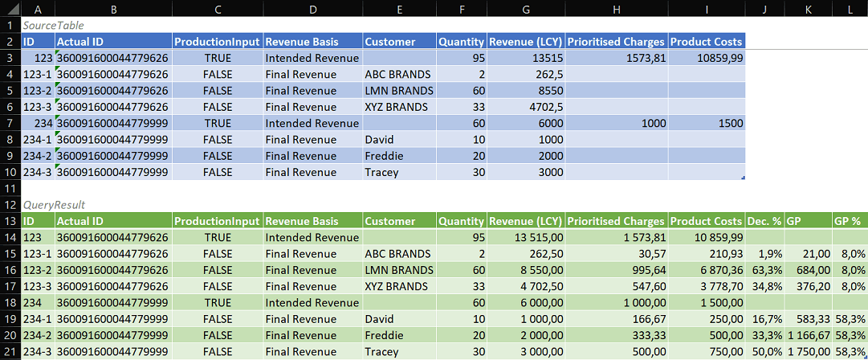
Task: Select empty row header 11
Action: tap(10, 188)
